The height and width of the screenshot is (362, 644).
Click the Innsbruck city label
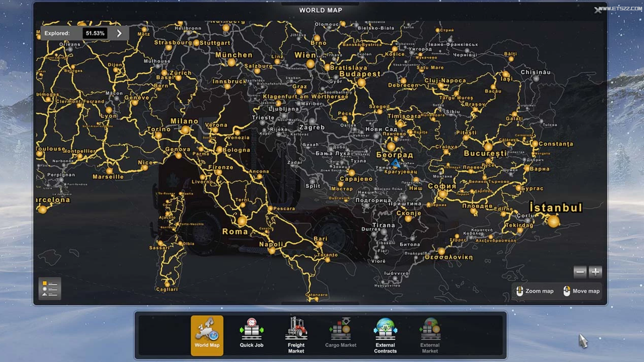pos(229,81)
